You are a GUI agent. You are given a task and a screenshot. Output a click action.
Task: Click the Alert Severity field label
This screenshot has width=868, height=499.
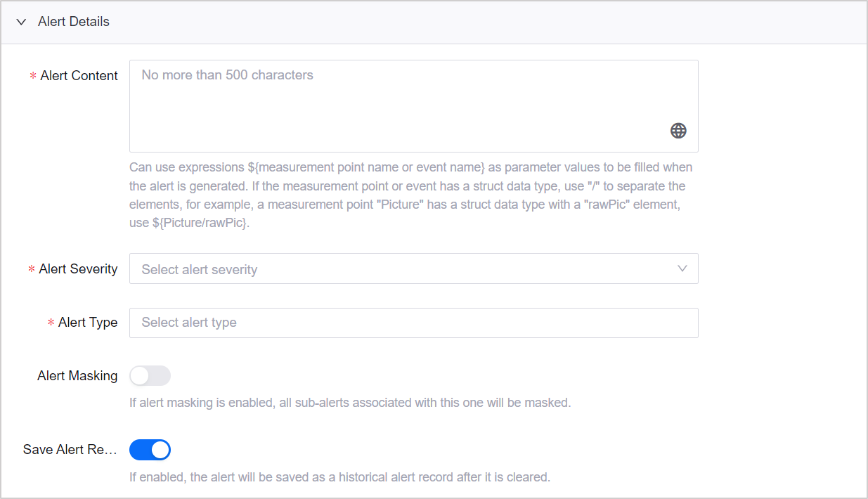click(x=78, y=269)
